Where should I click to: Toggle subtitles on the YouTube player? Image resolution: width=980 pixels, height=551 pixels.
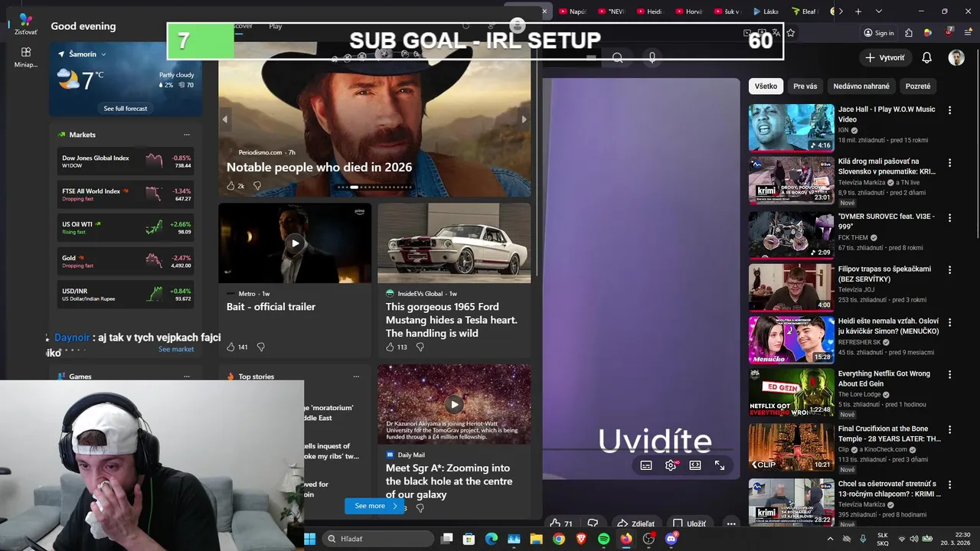(646, 465)
